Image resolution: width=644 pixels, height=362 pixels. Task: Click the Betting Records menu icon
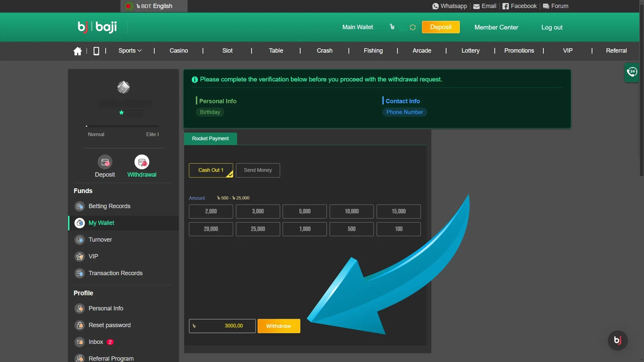pyautogui.click(x=79, y=206)
